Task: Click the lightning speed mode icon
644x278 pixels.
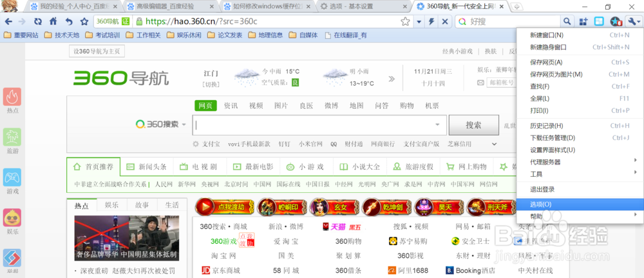Action: point(431,22)
